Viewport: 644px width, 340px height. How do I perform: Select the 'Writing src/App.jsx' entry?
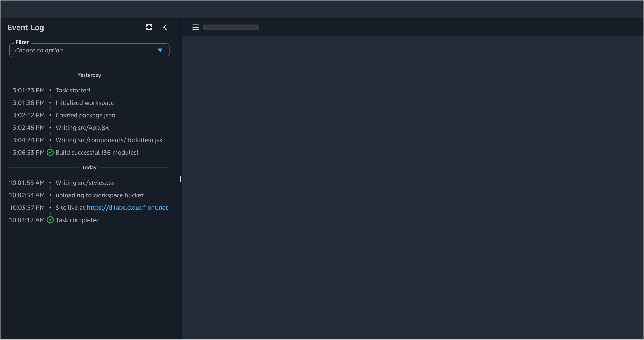click(82, 128)
